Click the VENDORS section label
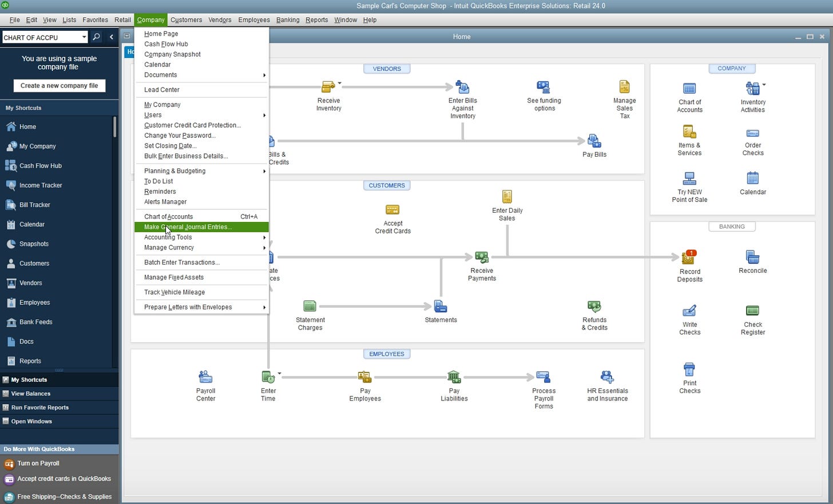 point(387,69)
